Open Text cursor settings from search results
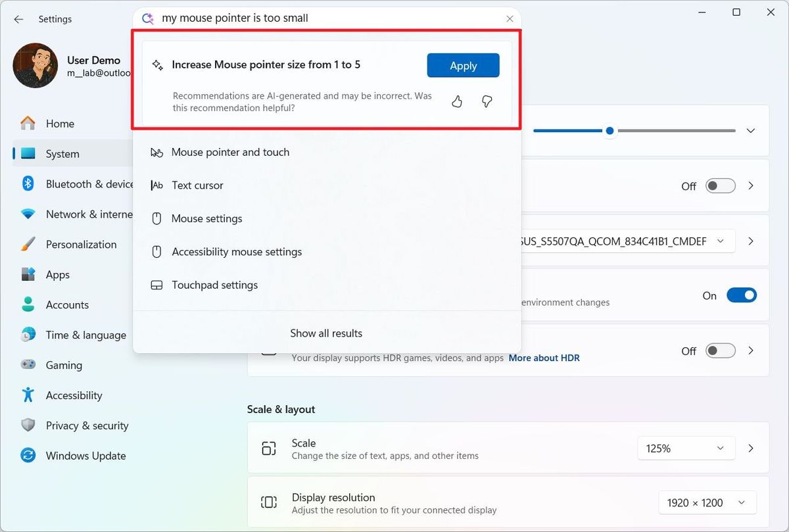Image resolution: width=789 pixels, height=532 pixels. tap(197, 185)
